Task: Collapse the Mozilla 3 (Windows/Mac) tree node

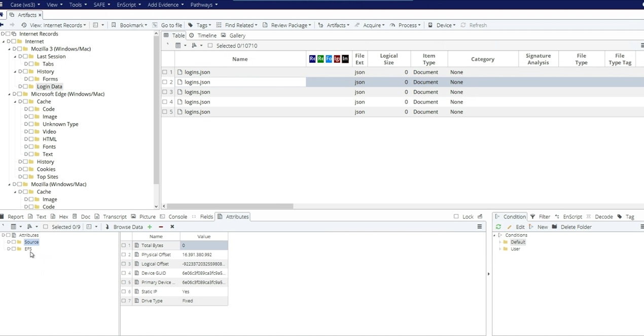Action: coord(9,49)
